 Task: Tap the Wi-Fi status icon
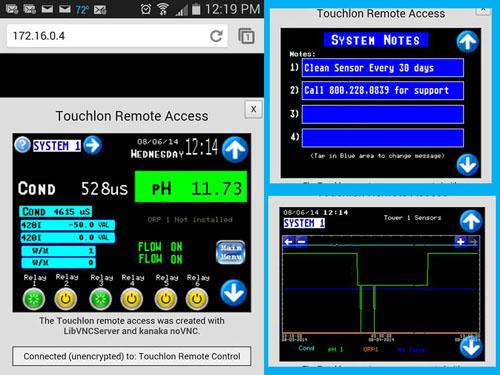(x=163, y=9)
